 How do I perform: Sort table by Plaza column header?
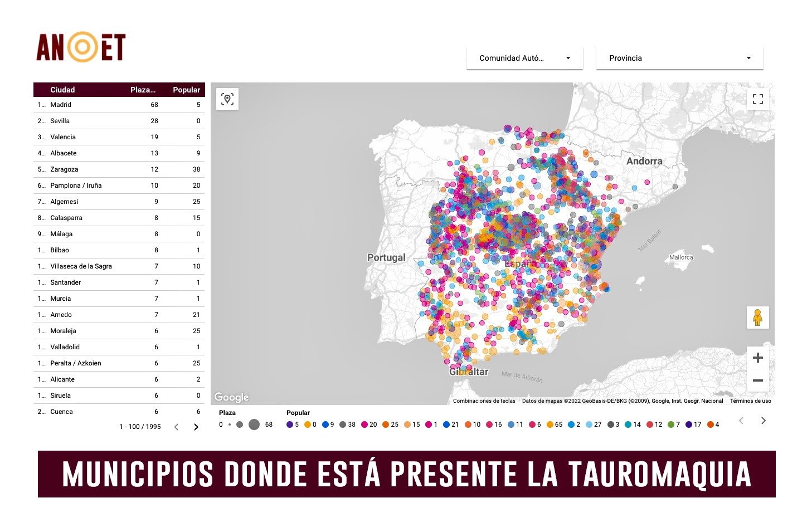point(143,90)
